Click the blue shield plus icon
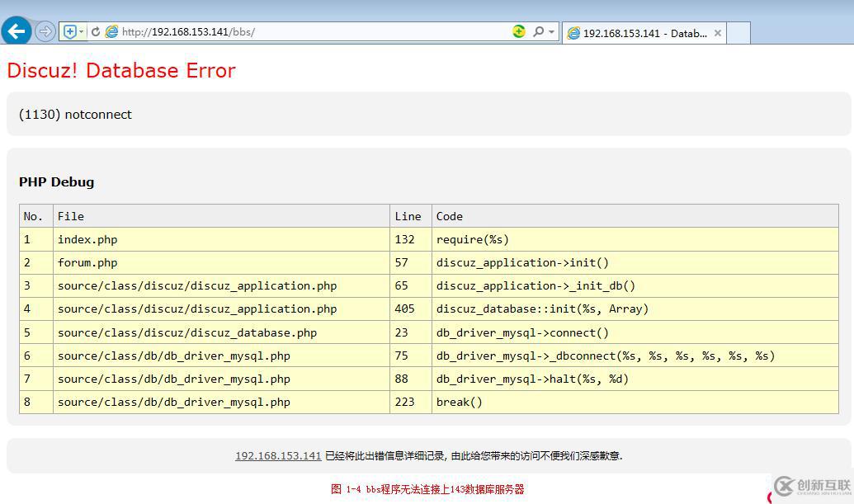 click(x=69, y=31)
